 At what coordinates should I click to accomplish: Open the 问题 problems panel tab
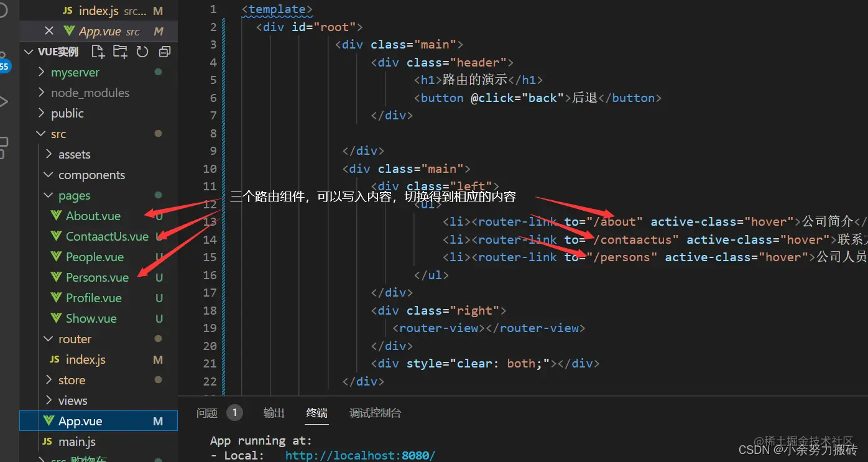(207, 413)
